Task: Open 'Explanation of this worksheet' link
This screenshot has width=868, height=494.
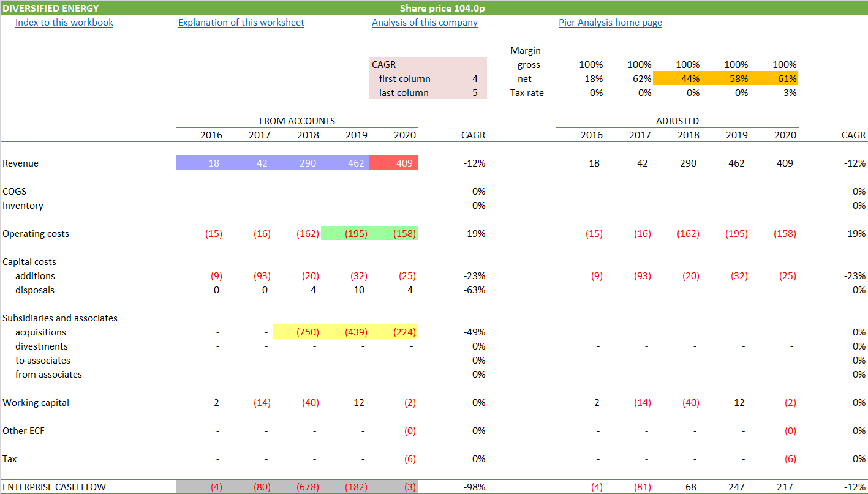Action: pyautogui.click(x=241, y=23)
